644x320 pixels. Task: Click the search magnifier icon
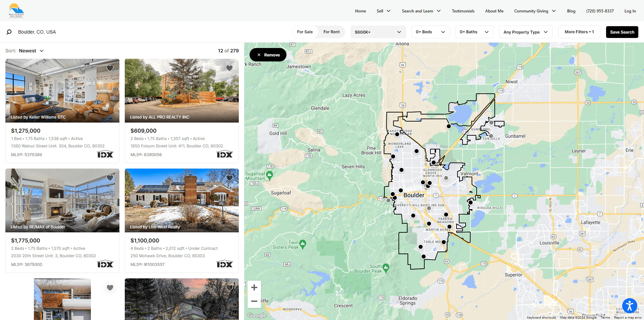[x=9, y=32]
